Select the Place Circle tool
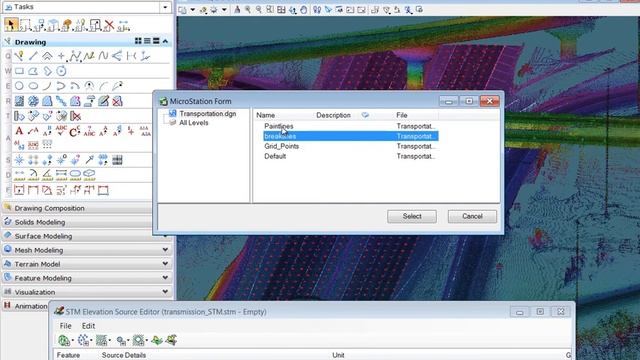 point(19,86)
